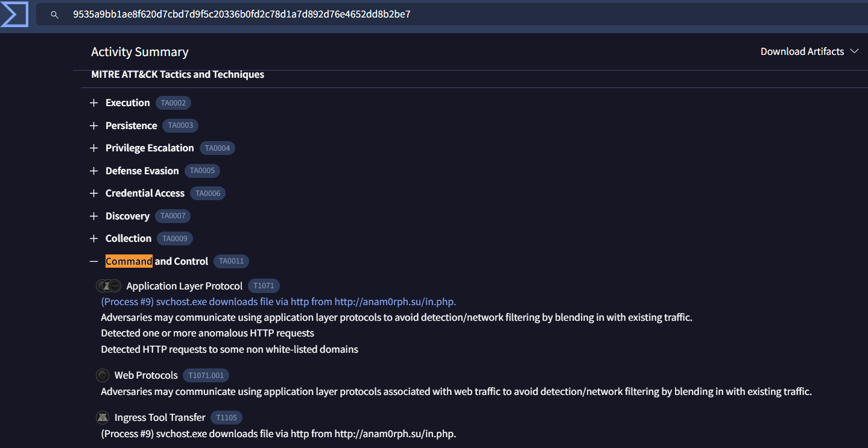Expand the Persistence tactic
The image size is (868, 448).
tap(93, 125)
